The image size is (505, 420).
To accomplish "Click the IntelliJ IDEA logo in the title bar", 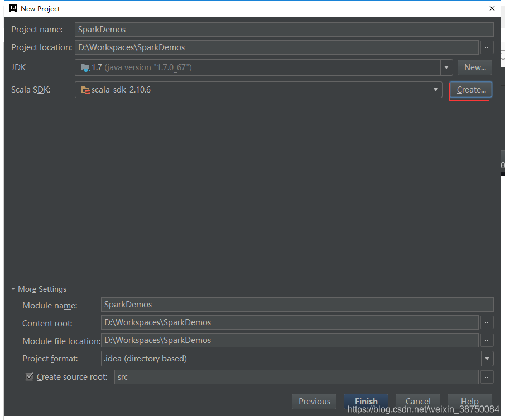I will [x=12, y=8].
